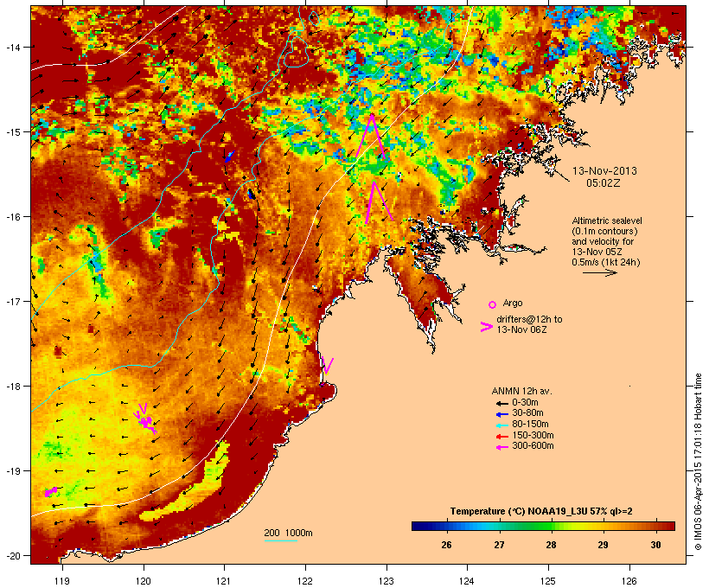Click the '300-600m' depth label

pos(533,446)
